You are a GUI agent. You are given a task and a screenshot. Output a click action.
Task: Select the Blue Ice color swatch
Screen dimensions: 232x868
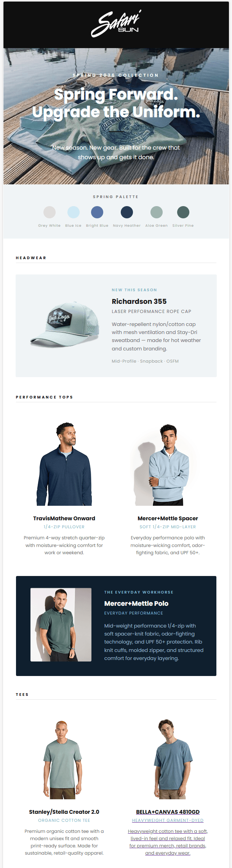click(74, 212)
